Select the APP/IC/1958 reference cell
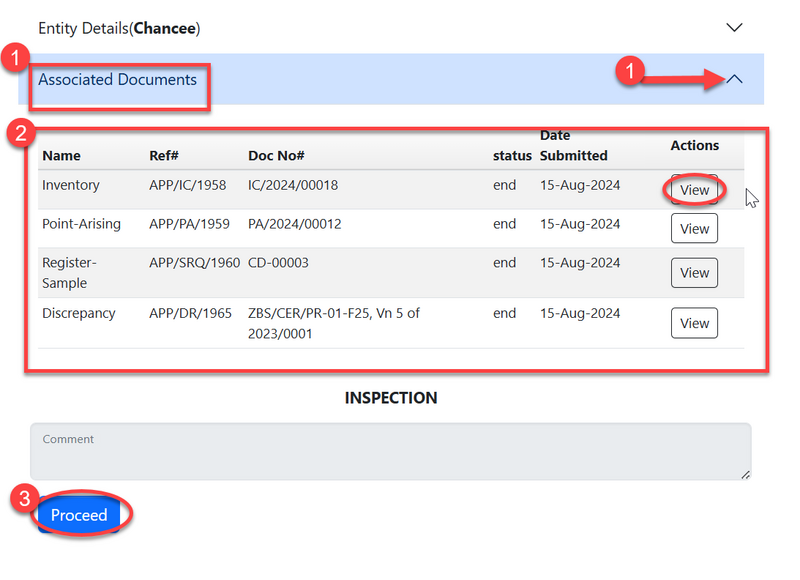The height and width of the screenshot is (580, 800). coord(188,186)
